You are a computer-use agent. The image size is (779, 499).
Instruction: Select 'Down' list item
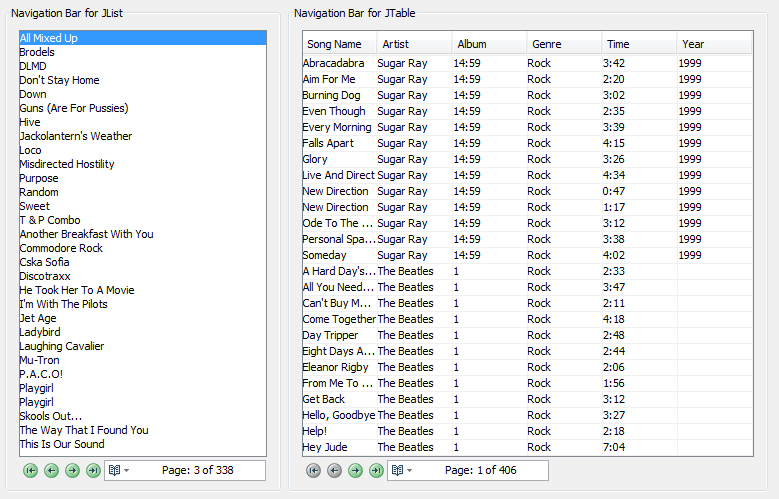[x=143, y=94]
